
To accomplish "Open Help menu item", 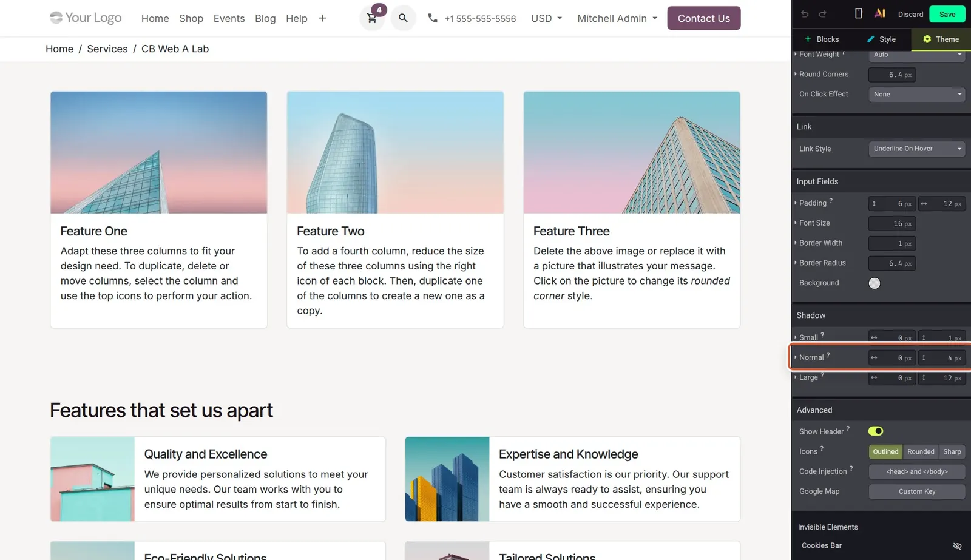I will (x=297, y=18).
